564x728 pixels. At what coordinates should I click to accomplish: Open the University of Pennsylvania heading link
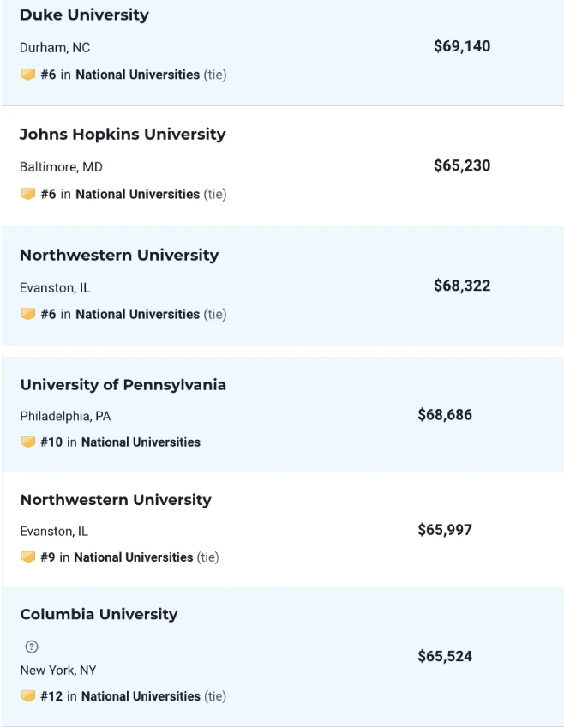point(123,385)
